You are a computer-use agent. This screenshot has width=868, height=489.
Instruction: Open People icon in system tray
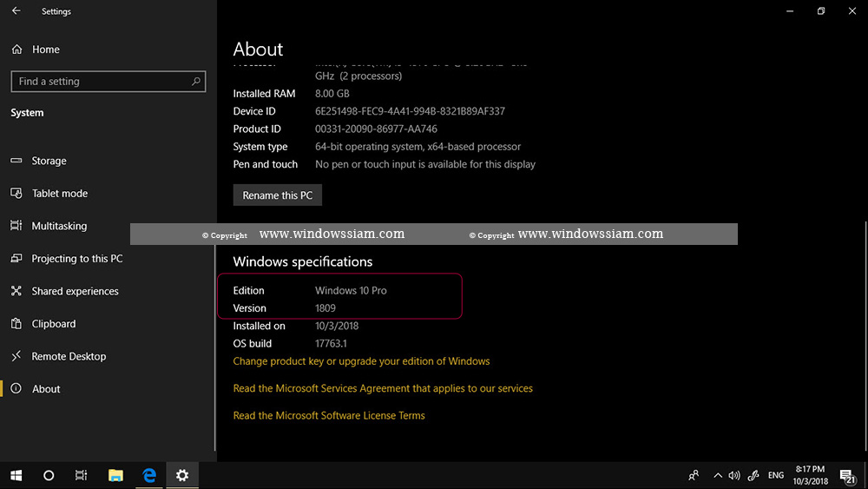pos(694,475)
